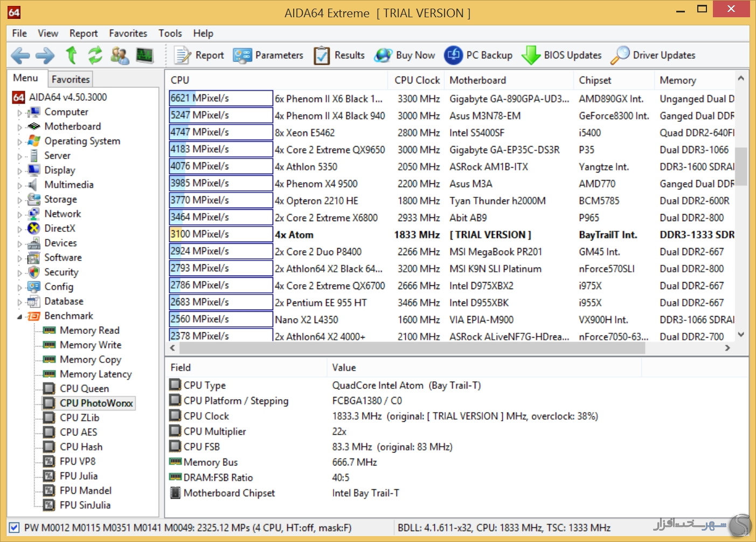Expand the Motherboard tree node

[x=20, y=127]
